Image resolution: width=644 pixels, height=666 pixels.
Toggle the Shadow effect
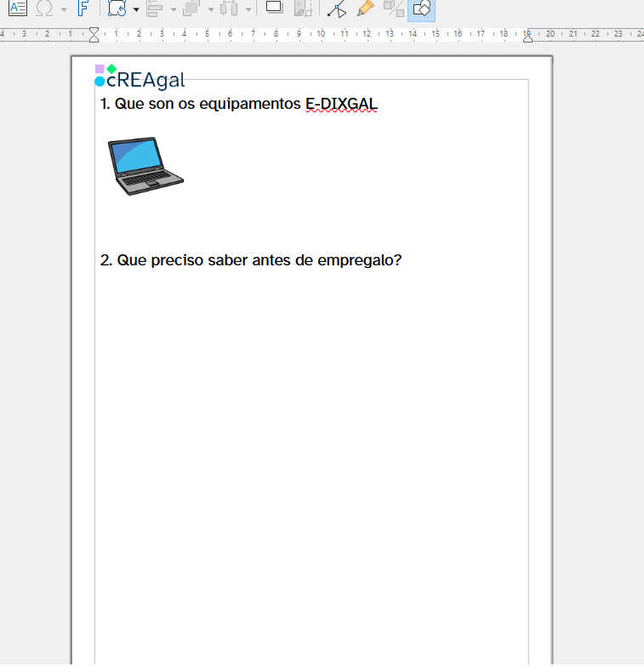(274, 8)
